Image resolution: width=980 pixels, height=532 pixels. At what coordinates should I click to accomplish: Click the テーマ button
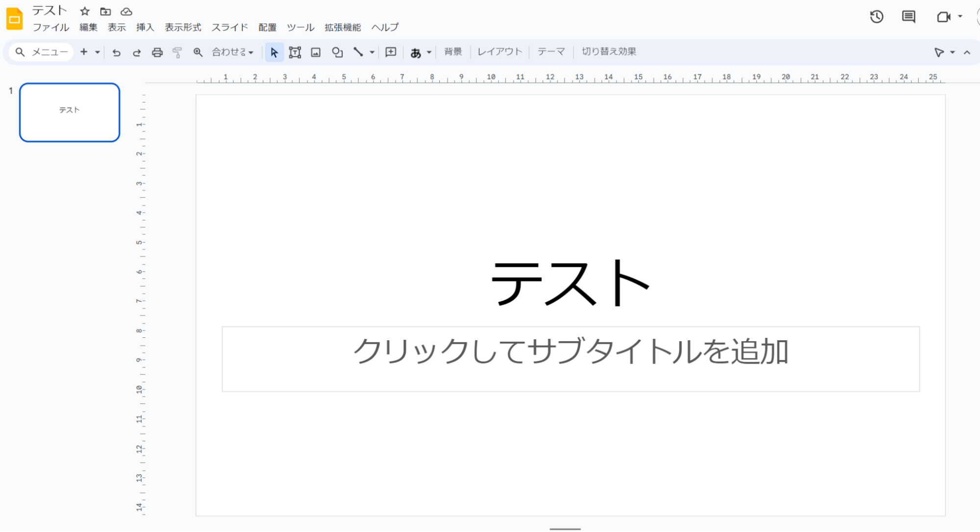[x=551, y=51]
